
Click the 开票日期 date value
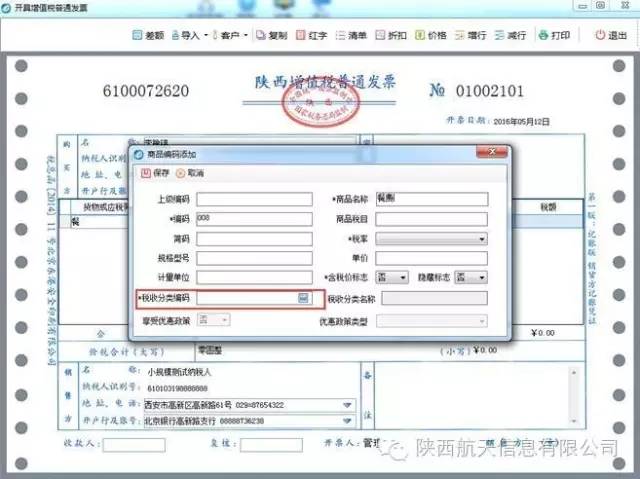521,122
